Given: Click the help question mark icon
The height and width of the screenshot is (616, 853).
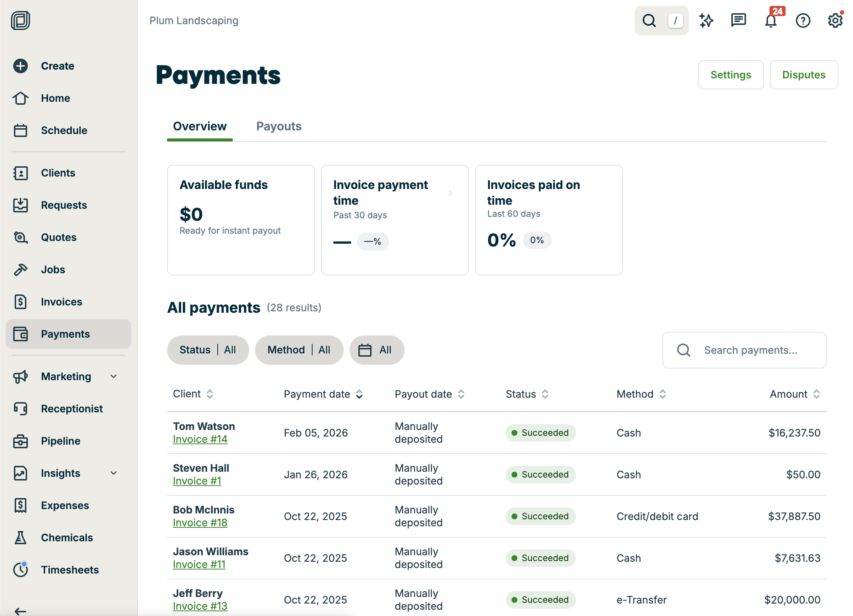Looking at the screenshot, I should coord(802,21).
